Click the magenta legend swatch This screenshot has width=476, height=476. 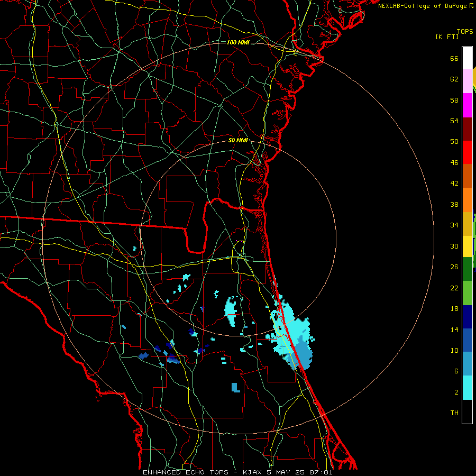coord(467,105)
